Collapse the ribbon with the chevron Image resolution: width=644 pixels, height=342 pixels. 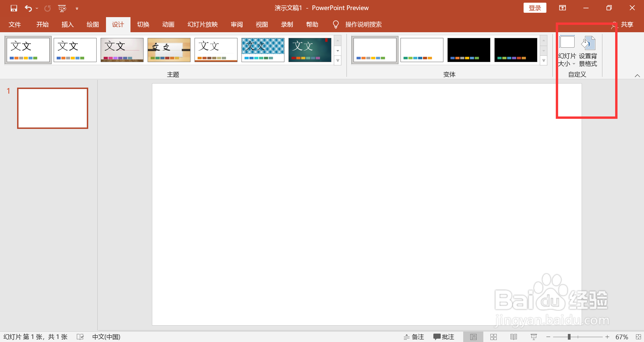(x=637, y=76)
